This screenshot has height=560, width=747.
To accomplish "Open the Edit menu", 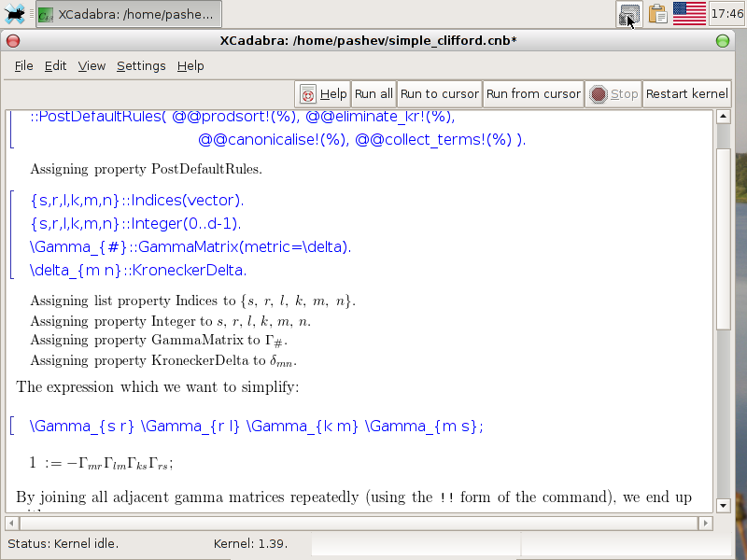I will pos(55,65).
